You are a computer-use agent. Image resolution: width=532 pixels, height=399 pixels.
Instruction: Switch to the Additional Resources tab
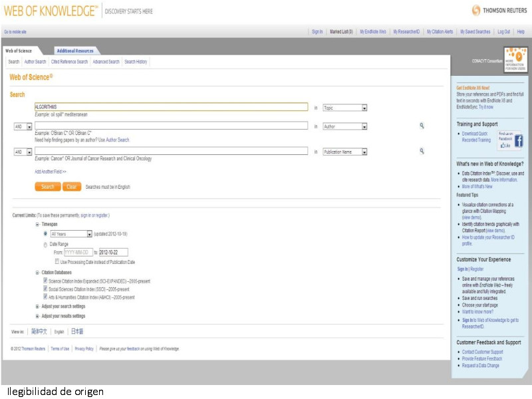click(x=75, y=51)
